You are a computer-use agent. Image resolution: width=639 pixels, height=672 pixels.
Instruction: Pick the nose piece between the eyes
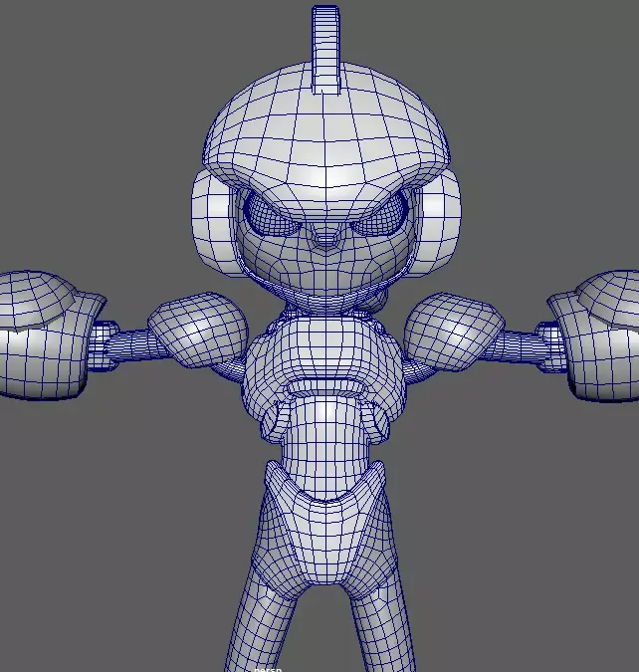click(x=325, y=238)
